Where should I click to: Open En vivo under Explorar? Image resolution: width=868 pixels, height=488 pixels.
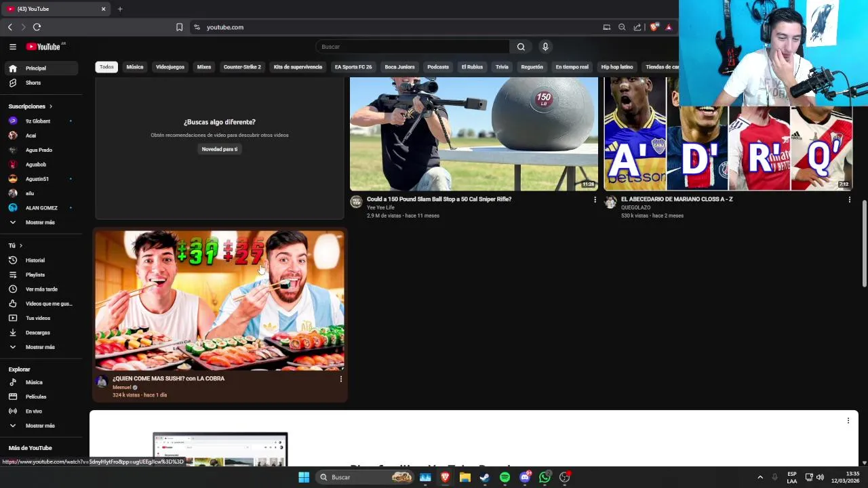[41, 411]
